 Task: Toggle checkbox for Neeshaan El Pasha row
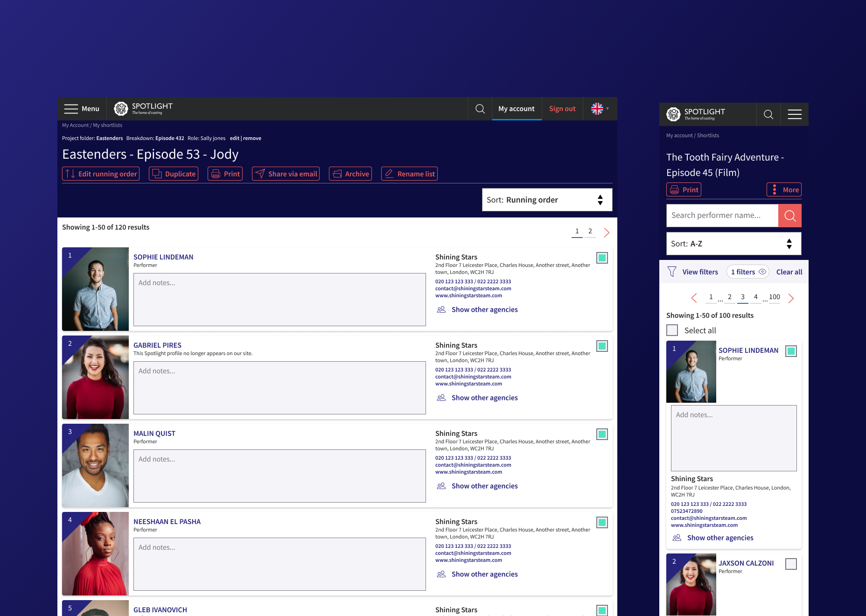pyautogui.click(x=602, y=522)
